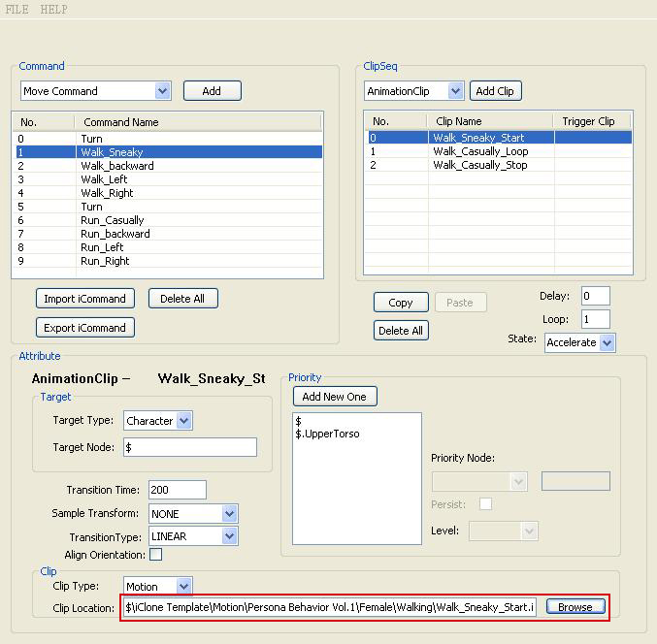
Task: Select the Walk_backward command row
Action: [169, 166]
